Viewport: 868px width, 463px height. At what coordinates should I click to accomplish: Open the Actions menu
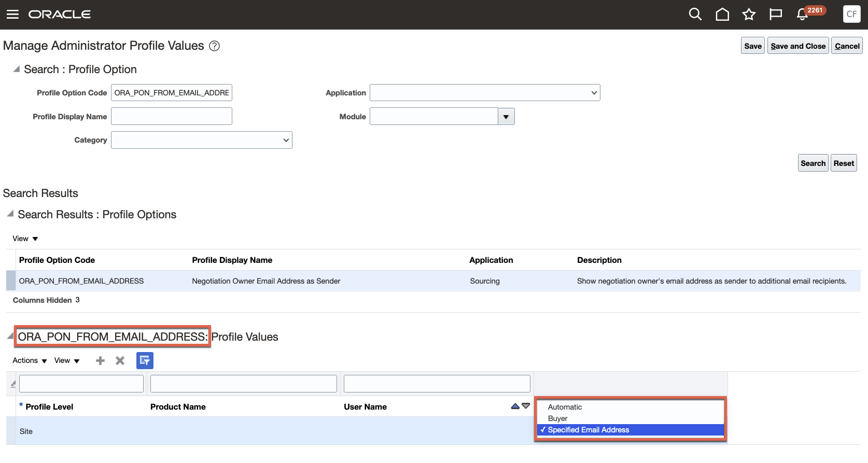pyautogui.click(x=30, y=360)
